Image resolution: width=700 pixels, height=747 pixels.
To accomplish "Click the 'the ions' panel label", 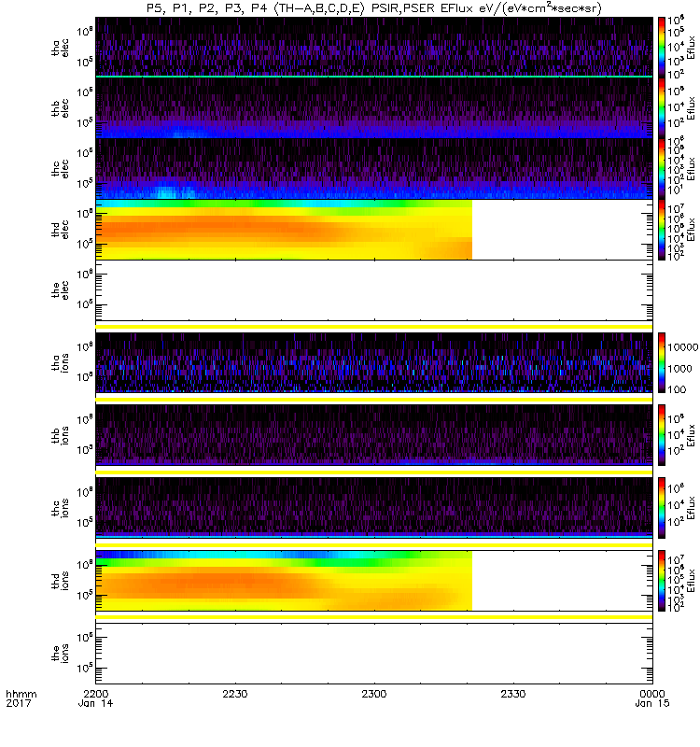I will click(60, 654).
